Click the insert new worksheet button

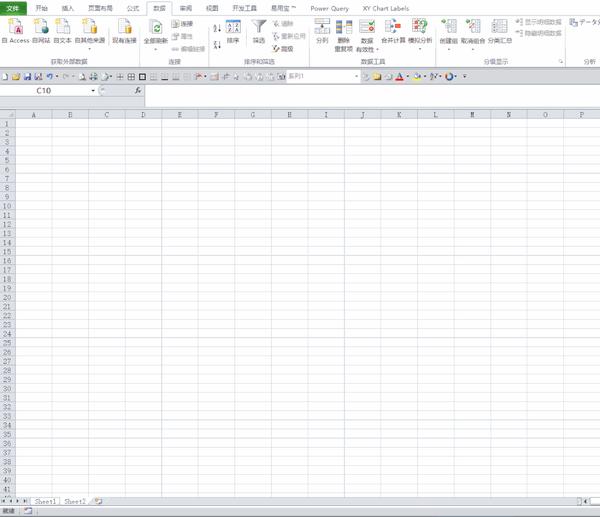98,501
